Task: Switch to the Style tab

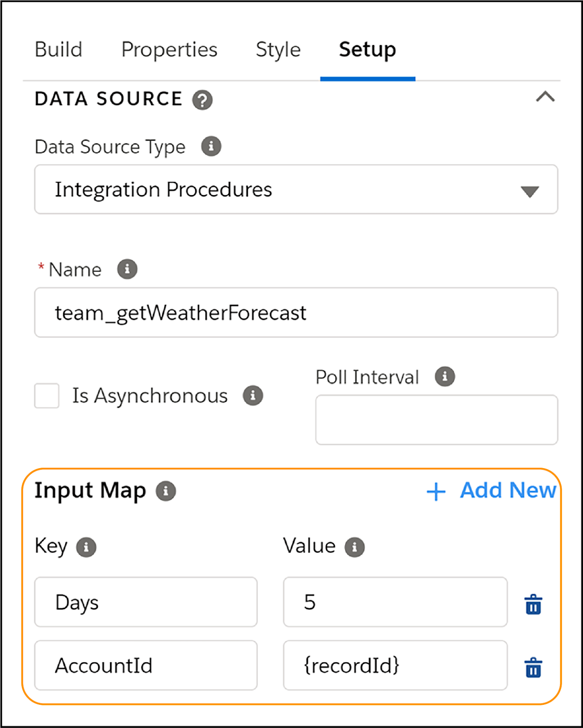Action: pyautogui.click(x=278, y=50)
